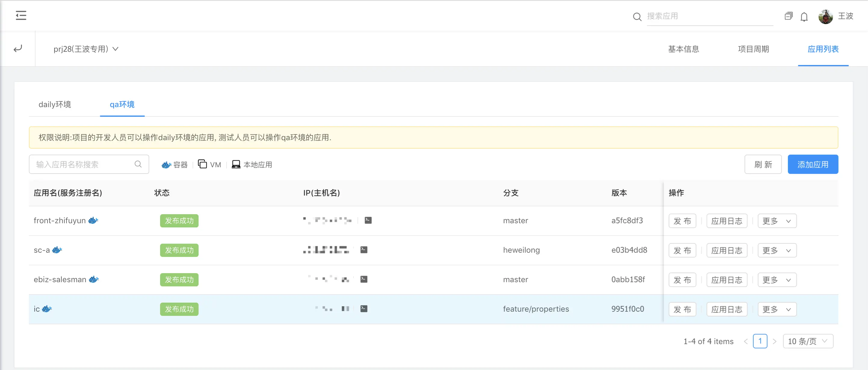Open the 项目周期 tab
This screenshot has width=868, height=370.
click(753, 49)
